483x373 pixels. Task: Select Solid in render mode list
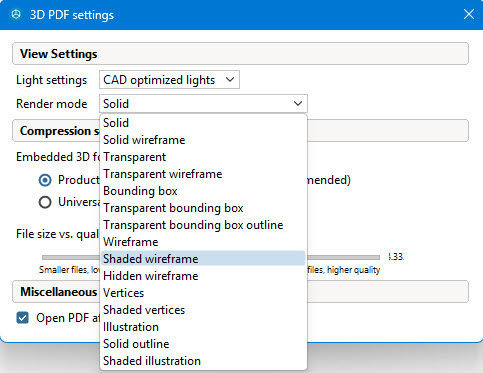[x=203, y=123]
